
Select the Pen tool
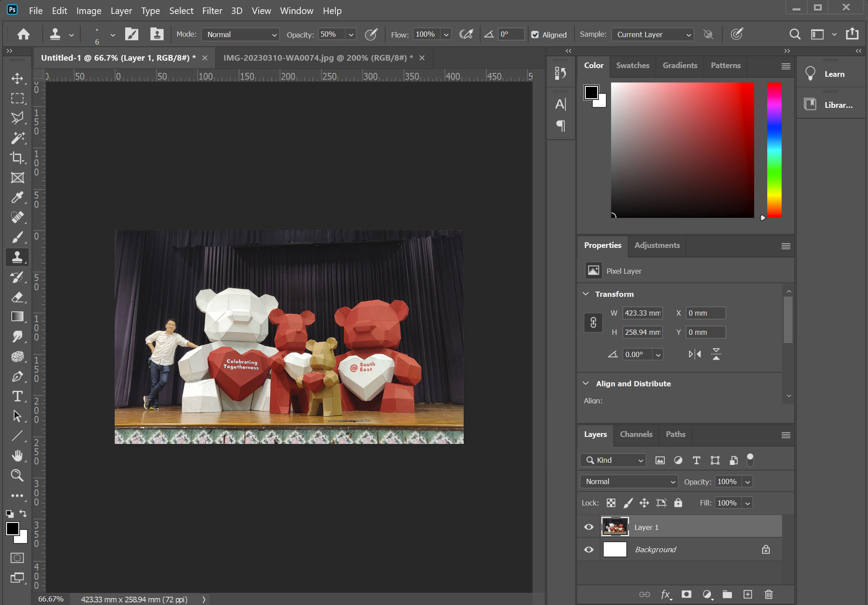coord(17,376)
